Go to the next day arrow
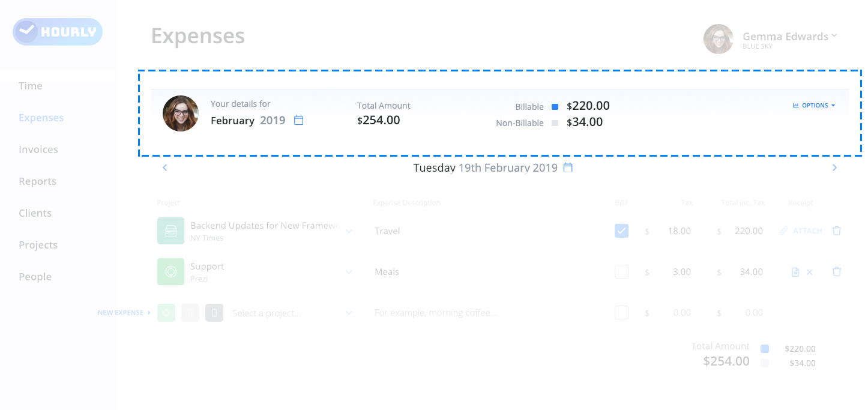Viewport: 868px width, 410px height. (834, 167)
